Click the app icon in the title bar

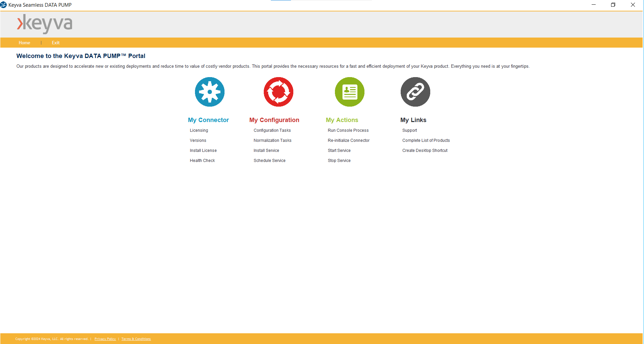point(4,5)
